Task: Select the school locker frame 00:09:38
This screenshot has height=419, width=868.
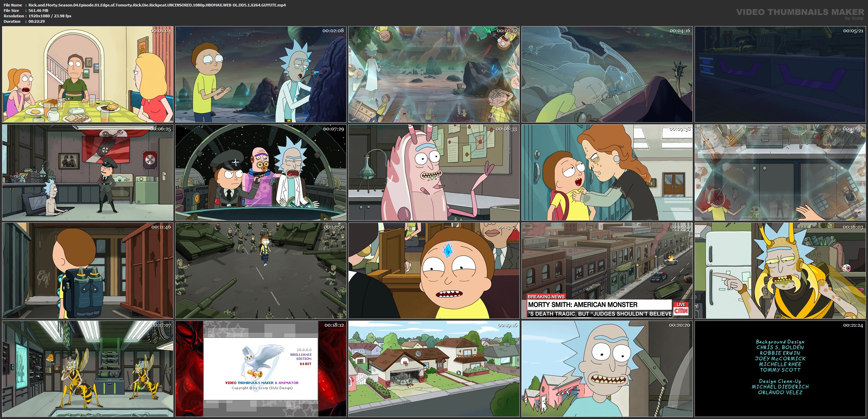Action: pos(607,172)
